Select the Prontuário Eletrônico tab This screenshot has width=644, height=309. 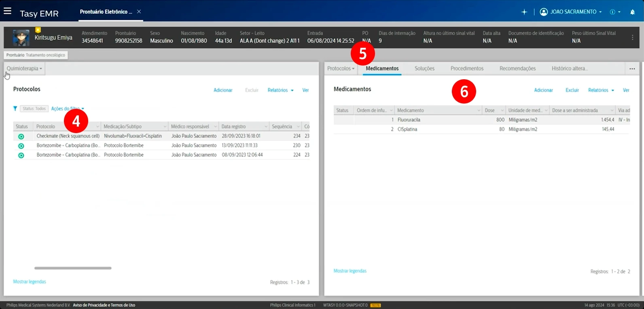point(106,12)
